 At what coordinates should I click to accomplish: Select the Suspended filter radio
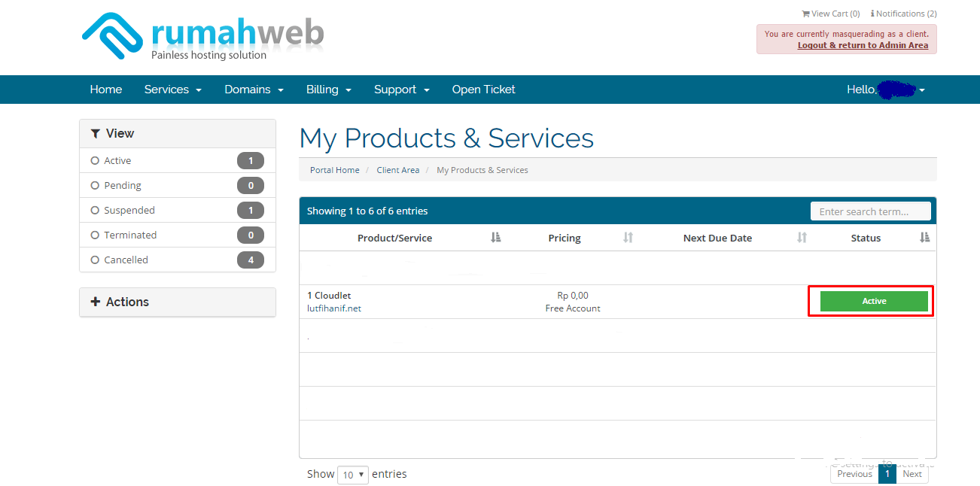(95, 210)
